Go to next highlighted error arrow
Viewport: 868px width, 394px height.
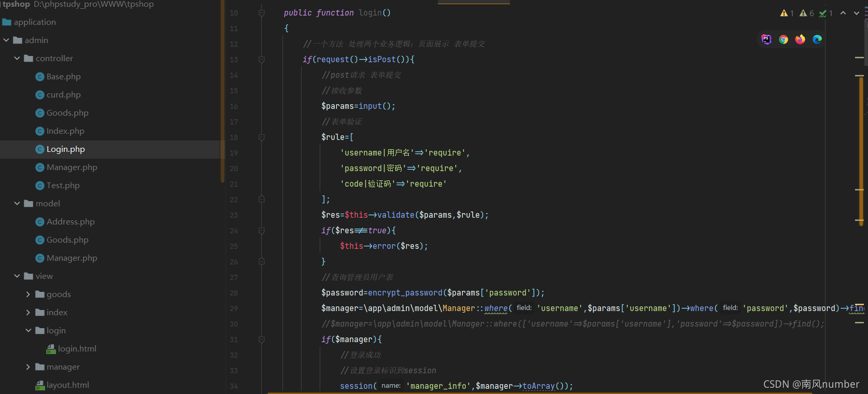(x=857, y=13)
